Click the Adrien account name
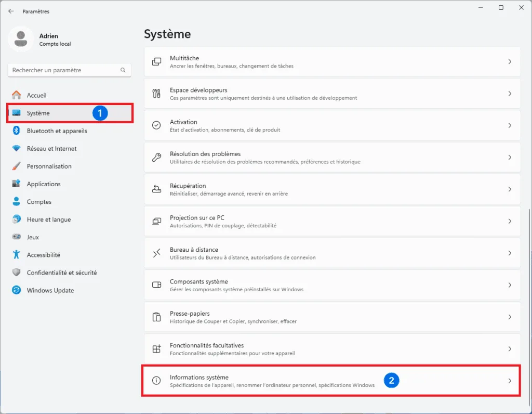This screenshot has height=414, width=532. tap(48, 36)
